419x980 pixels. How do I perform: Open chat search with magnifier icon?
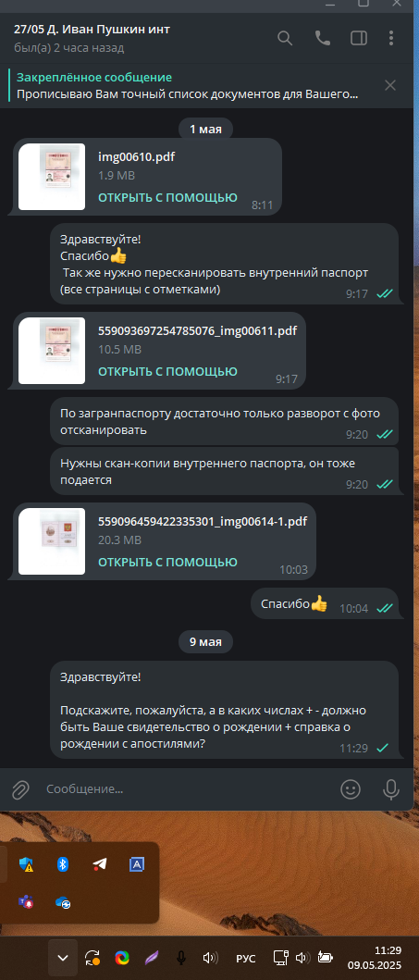click(285, 38)
